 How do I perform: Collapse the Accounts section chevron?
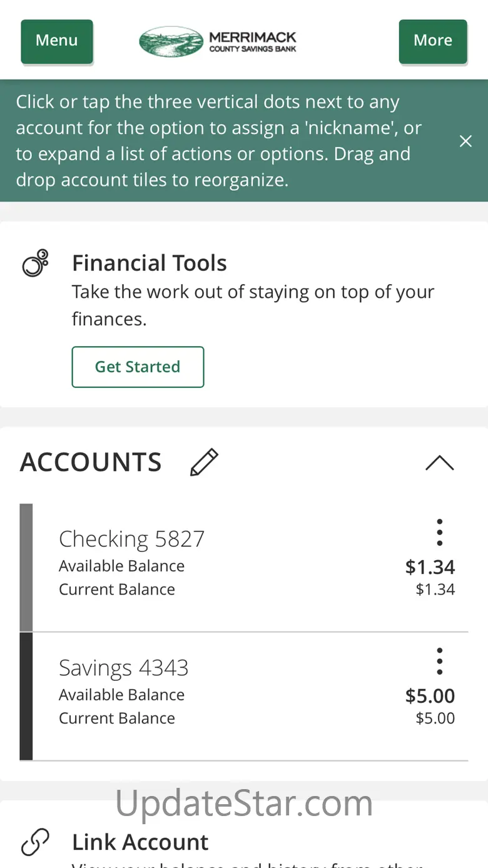pyautogui.click(x=439, y=463)
